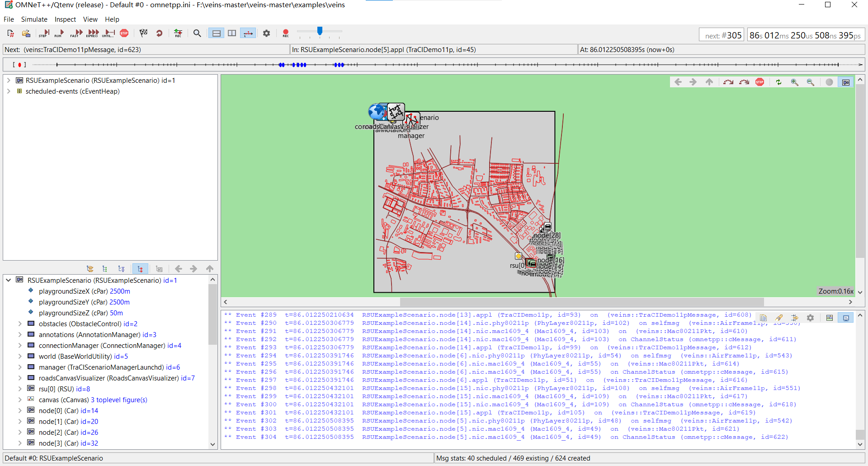The width and height of the screenshot is (868, 466).
Task: Rebuild the network with the red arrow
Action: (x=159, y=33)
